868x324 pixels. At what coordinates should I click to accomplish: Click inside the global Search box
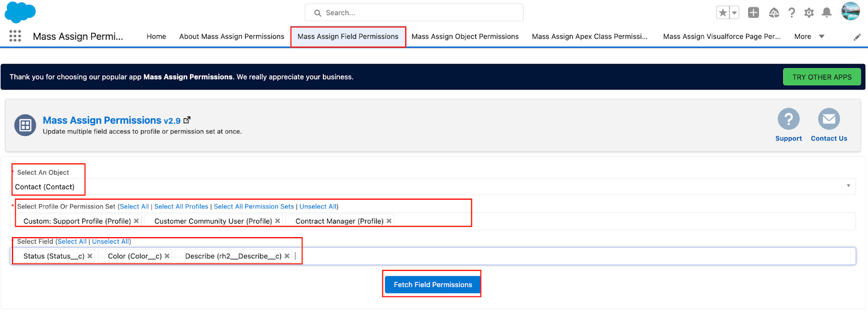414,12
